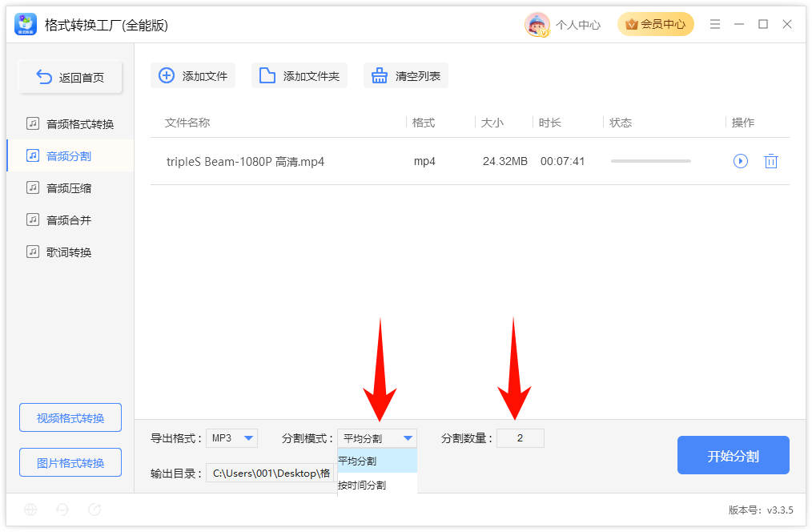This screenshot has height=532, width=812.
Task: Return to home with 返回首页 button
Action: click(x=70, y=77)
